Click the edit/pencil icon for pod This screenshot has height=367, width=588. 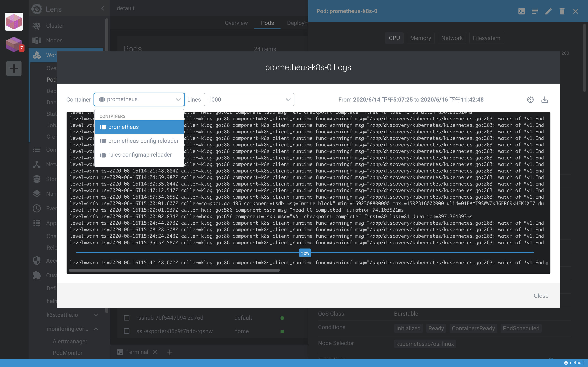(x=548, y=11)
